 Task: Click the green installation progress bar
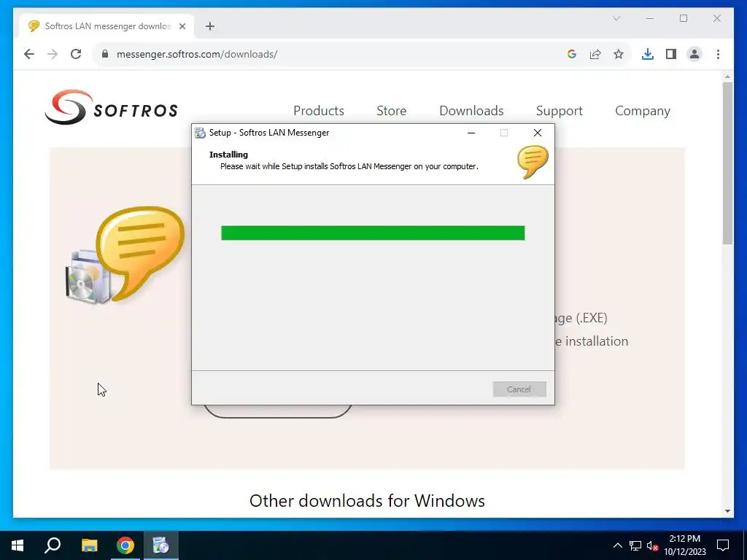click(373, 233)
